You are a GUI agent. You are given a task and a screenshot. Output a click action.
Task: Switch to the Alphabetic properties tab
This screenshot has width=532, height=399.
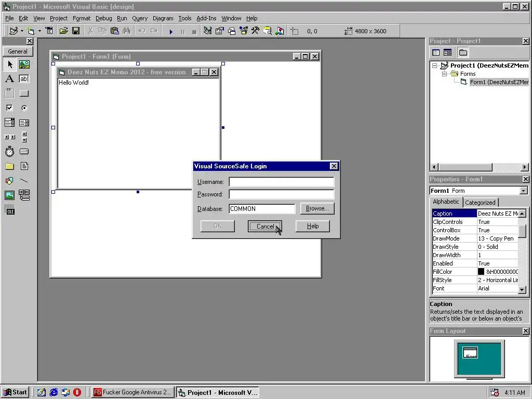(x=446, y=202)
